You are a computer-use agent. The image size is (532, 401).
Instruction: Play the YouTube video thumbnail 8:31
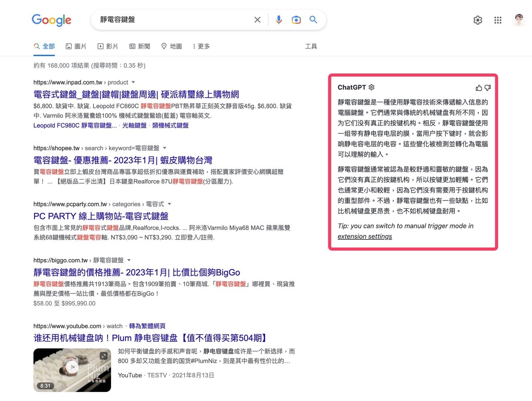coord(72,370)
